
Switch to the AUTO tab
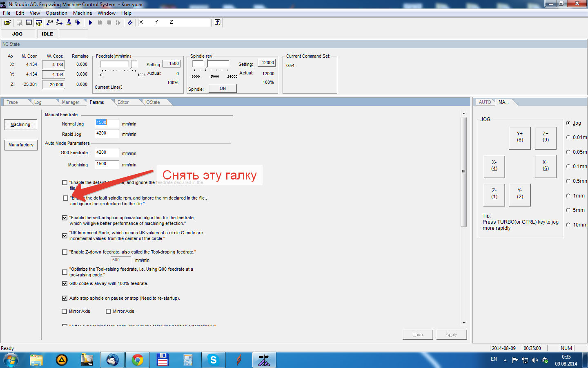click(x=485, y=102)
